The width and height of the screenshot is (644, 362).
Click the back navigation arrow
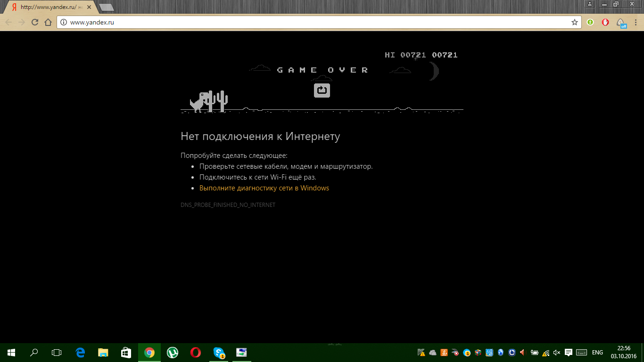[x=8, y=22]
